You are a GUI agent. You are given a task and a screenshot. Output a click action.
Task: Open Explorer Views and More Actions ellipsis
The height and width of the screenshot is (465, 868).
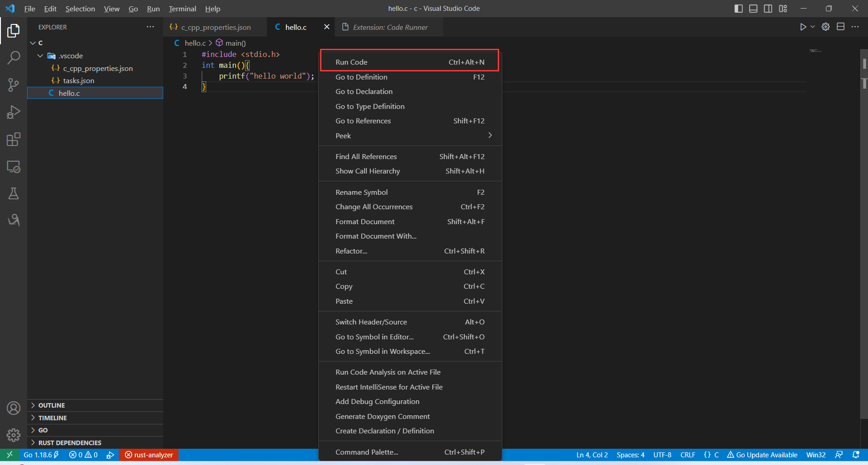pos(150,27)
